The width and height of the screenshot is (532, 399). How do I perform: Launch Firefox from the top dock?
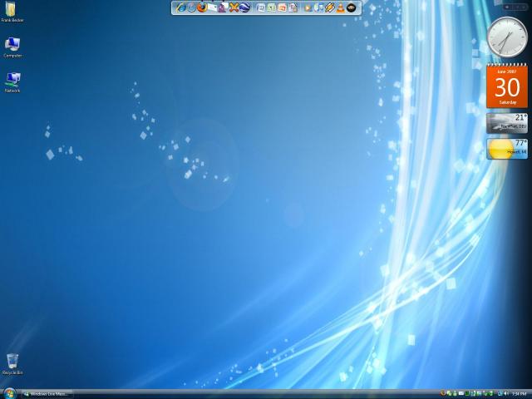point(202,7)
